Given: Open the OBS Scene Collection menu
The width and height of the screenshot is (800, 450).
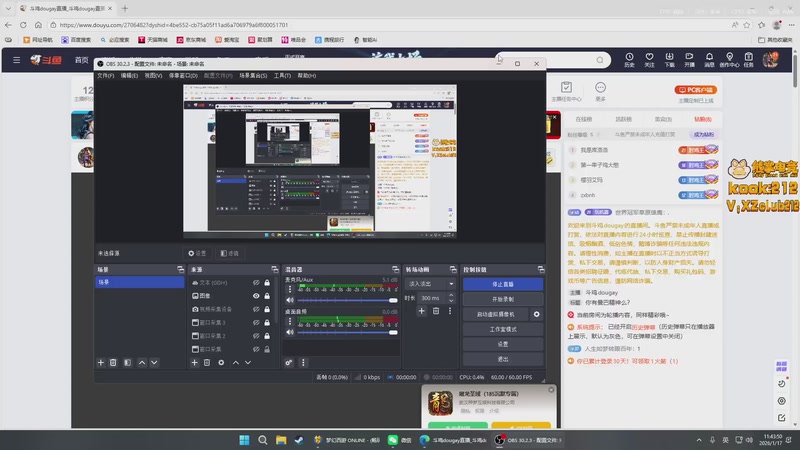Looking at the screenshot, I should pos(253,76).
